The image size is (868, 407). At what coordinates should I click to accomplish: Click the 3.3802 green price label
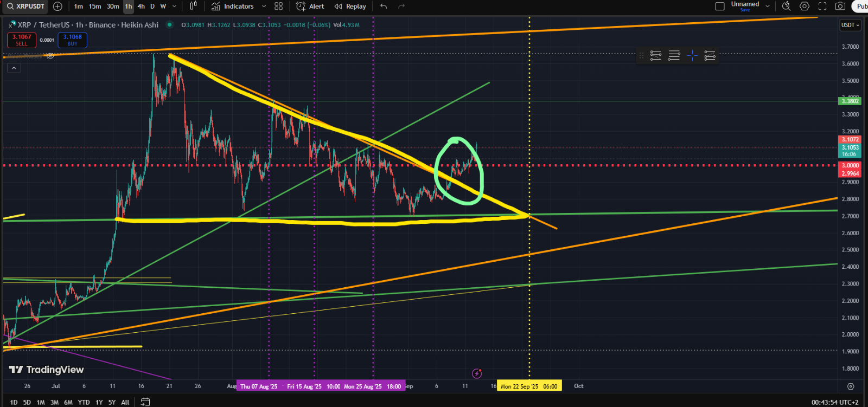[x=850, y=101]
